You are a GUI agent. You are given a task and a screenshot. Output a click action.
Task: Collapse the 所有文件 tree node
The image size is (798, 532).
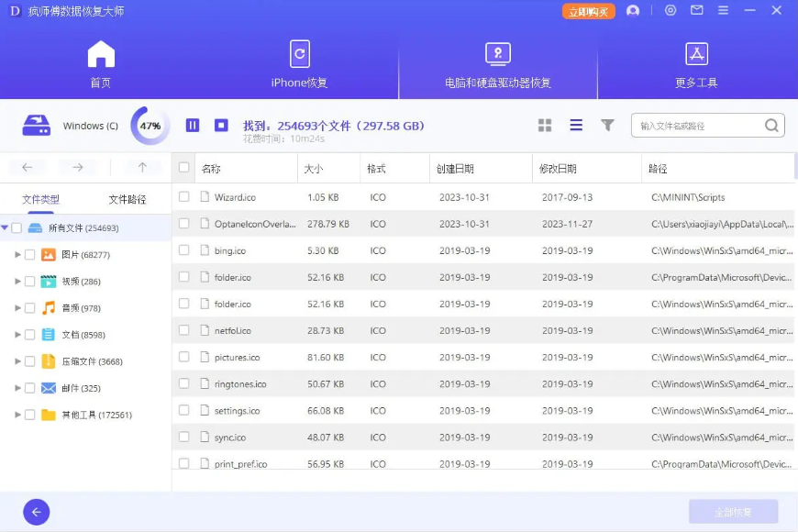5,227
